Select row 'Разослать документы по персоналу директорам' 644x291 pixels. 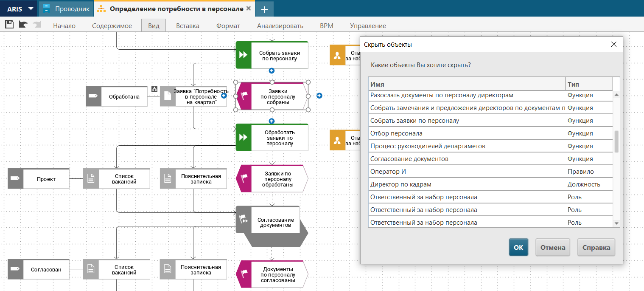click(x=490, y=95)
